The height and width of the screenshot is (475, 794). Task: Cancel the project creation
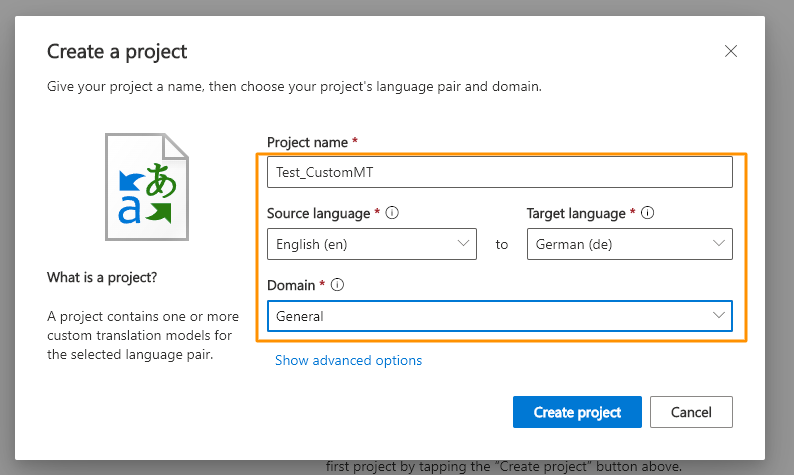click(x=691, y=412)
